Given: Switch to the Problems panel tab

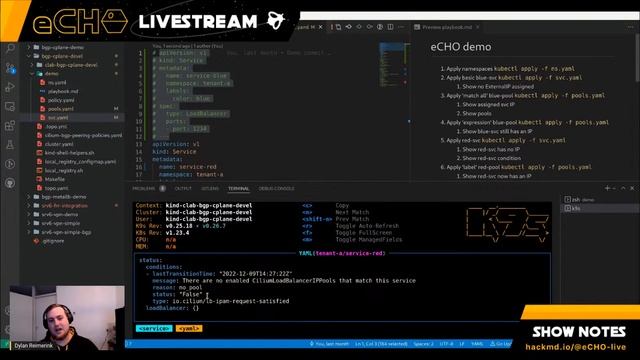Looking at the screenshot, I should tap(149, 189).
